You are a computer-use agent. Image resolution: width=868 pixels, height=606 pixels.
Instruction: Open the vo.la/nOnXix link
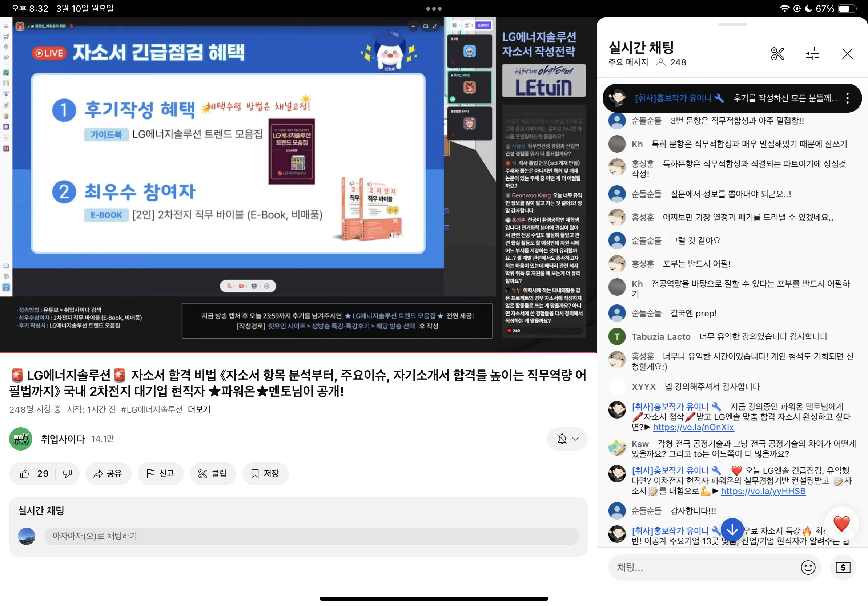pos(693,427)
